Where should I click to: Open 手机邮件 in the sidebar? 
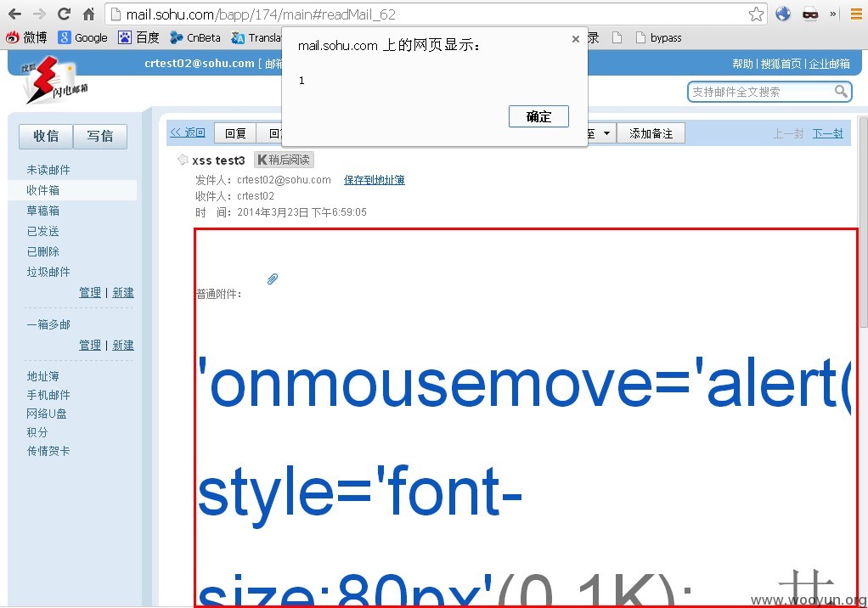tap(48, 395)
